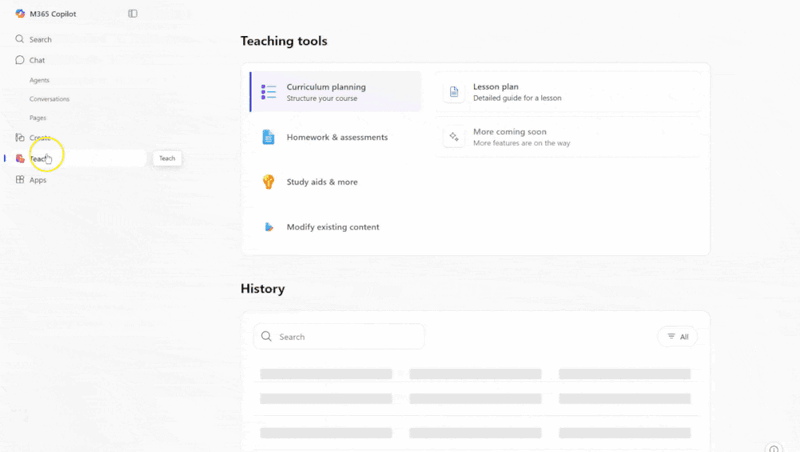Click the Lesson plan document icon
Image resolution: width=800 pixels, height=452 pixels.
pyautogui.click(x=454, y=92)
